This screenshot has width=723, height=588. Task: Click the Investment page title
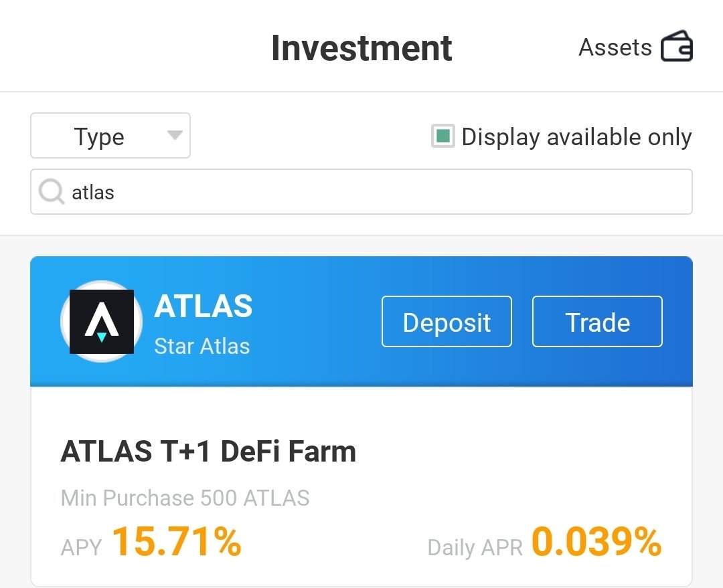[361, 48]
